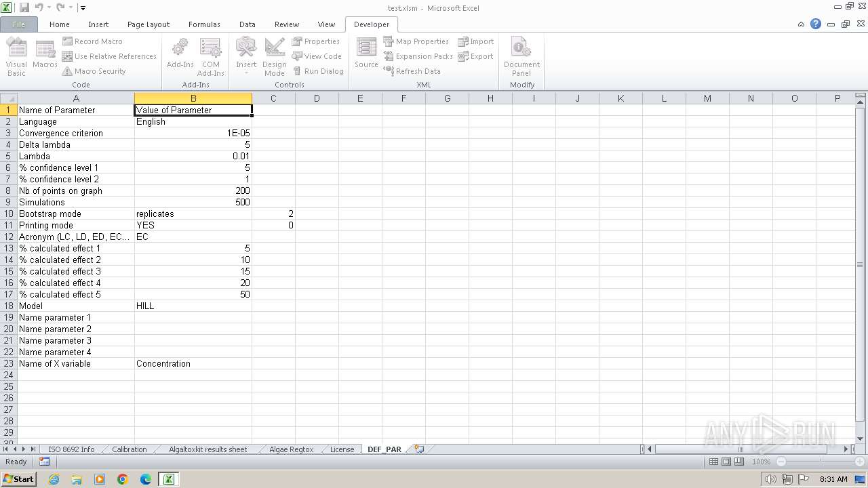The image size is (868, 488).
Task: Open Internet Explorer from taskbar
Action: tap(54, 479)
